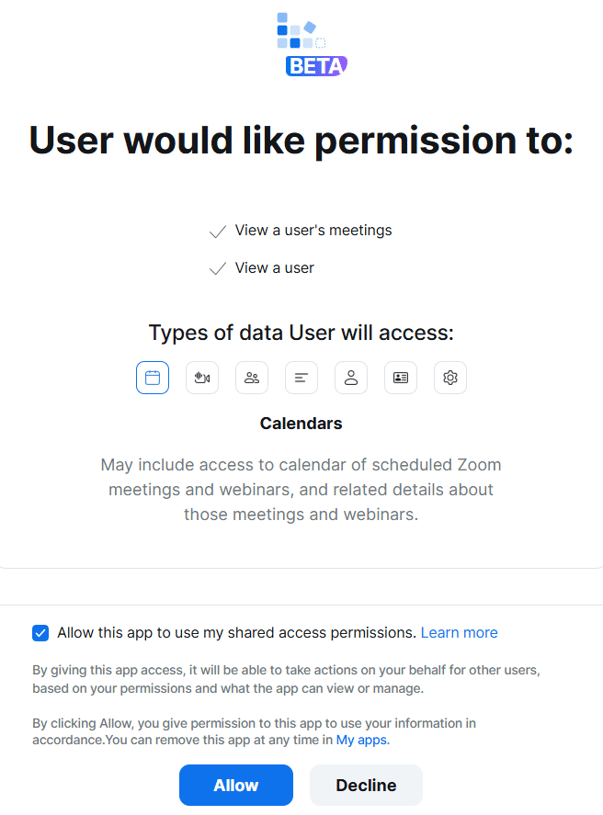The width and height of the screenshot is (603, 815).
Task: Select the video camera content icon
Action: pos(202,377)
